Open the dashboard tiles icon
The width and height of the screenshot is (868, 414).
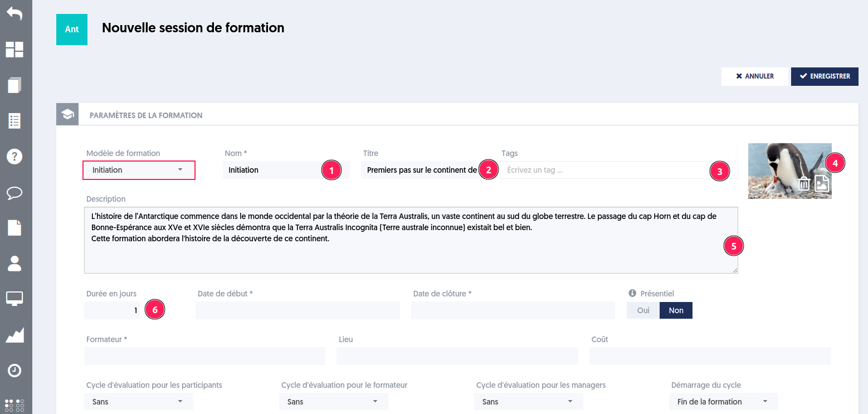[14, 50]
